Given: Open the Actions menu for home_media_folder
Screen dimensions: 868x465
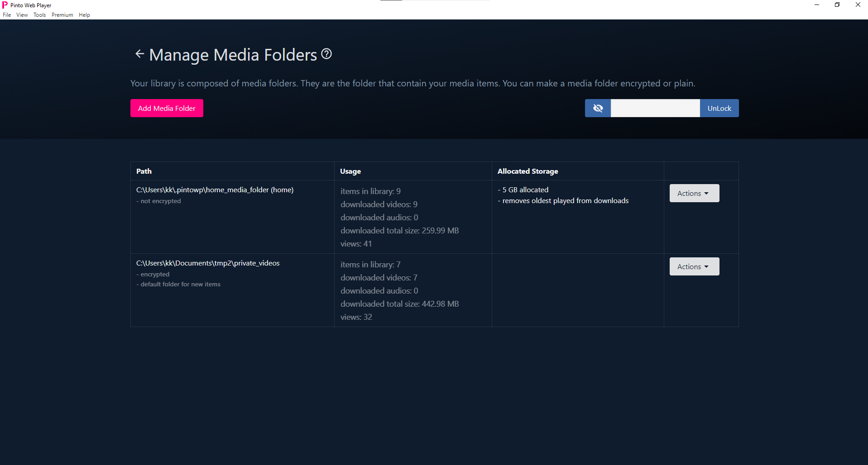Looking at the screenshot, I should (694, 193).
